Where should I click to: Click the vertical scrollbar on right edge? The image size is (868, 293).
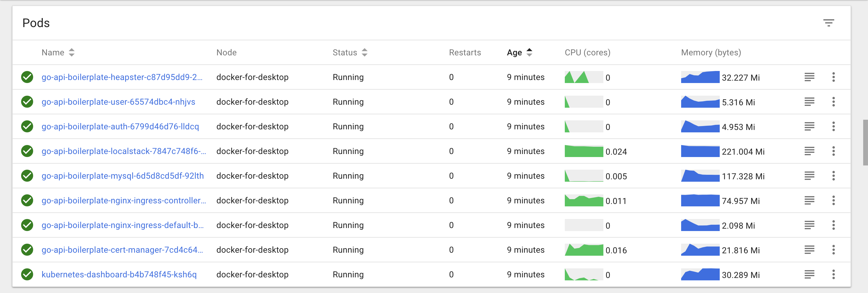[x=865, y=142]
